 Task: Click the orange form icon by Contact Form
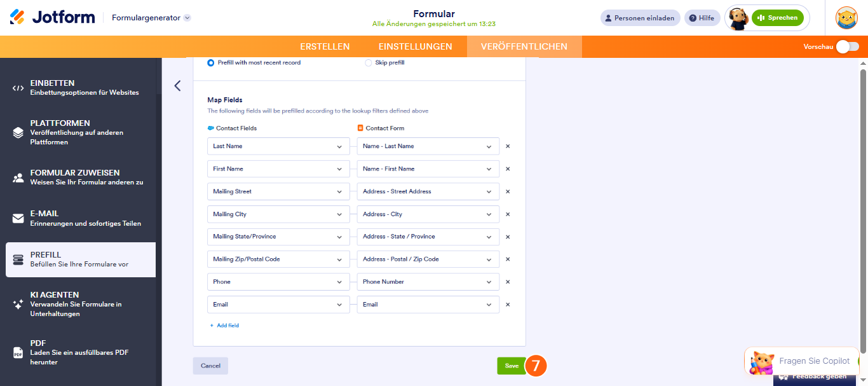(361, 128)
